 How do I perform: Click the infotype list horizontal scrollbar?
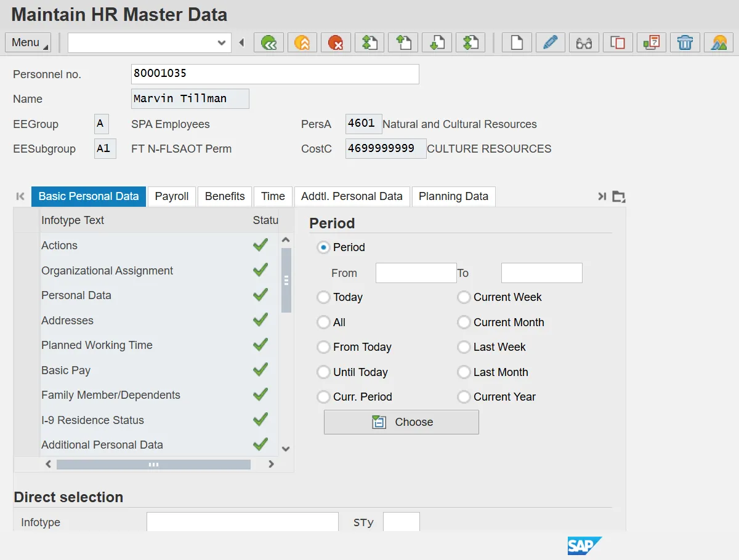[153, 465]
